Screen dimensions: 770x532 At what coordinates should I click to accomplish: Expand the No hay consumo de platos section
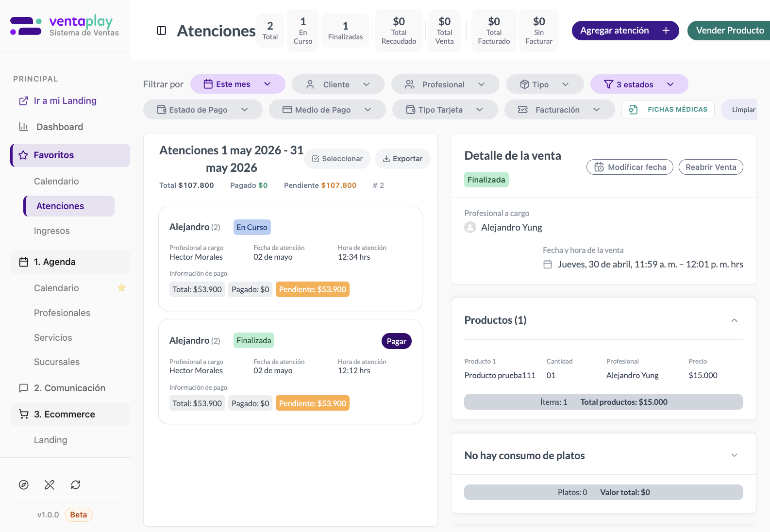[735, 455]
